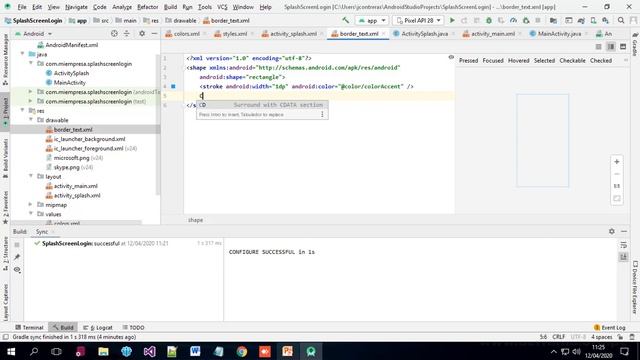Toggle Checkable state in preview
This screenshot has height=360, width=640.
coord(572,60)
